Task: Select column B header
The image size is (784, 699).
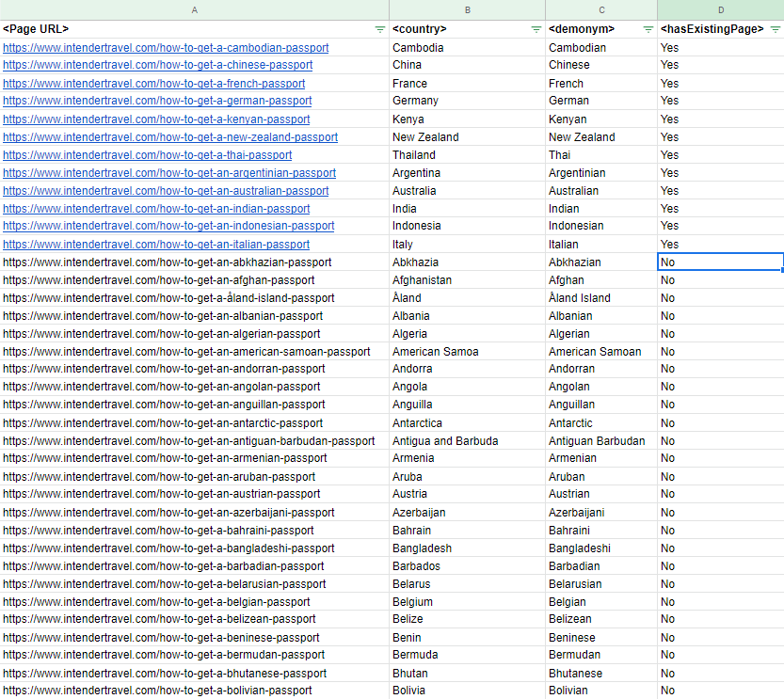Action: (x=468, y=10)
